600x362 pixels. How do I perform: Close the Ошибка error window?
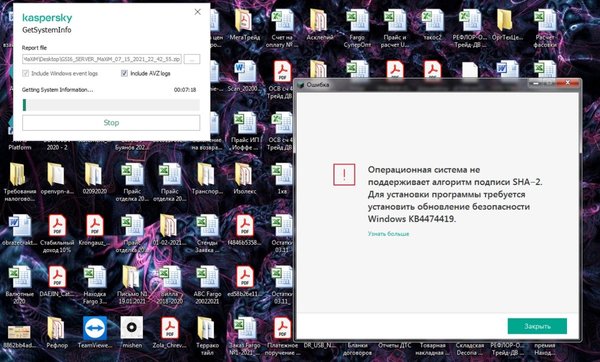(x=568, y=83)
